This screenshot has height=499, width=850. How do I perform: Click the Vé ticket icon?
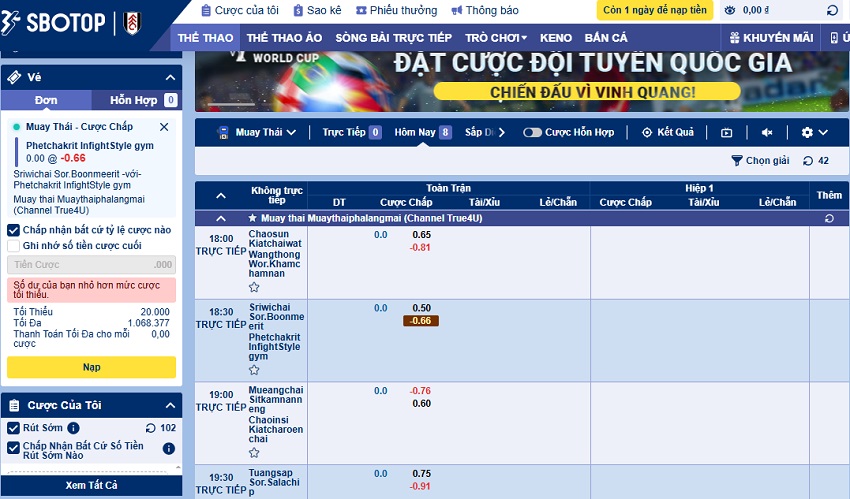click(14, 77)
